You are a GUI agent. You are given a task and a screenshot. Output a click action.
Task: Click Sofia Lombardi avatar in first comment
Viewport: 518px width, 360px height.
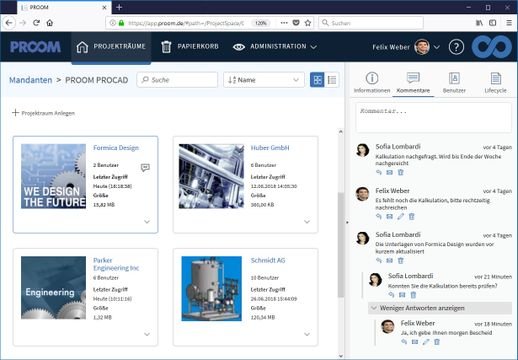363,150
